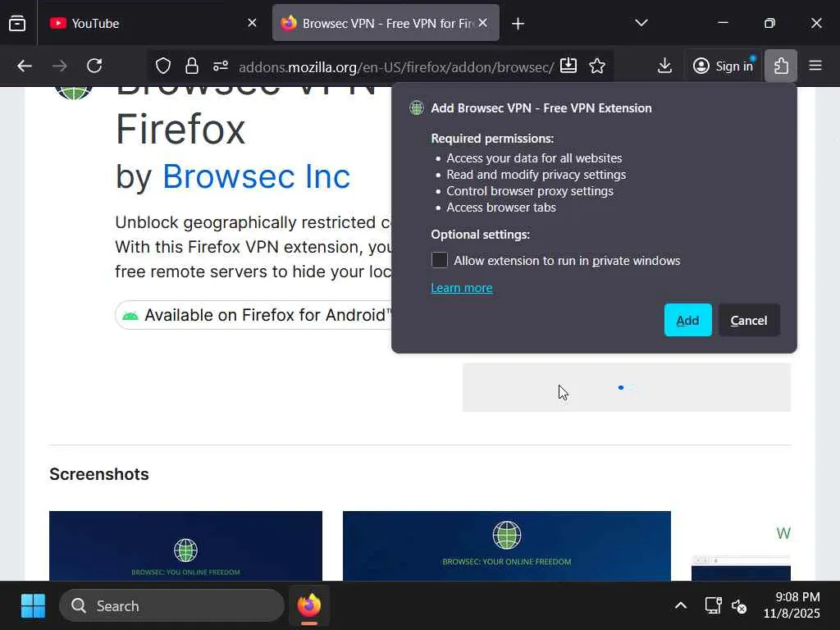Close the Browsec VPN tab
The image size is (840, 630).
click(x=482, y=23)
